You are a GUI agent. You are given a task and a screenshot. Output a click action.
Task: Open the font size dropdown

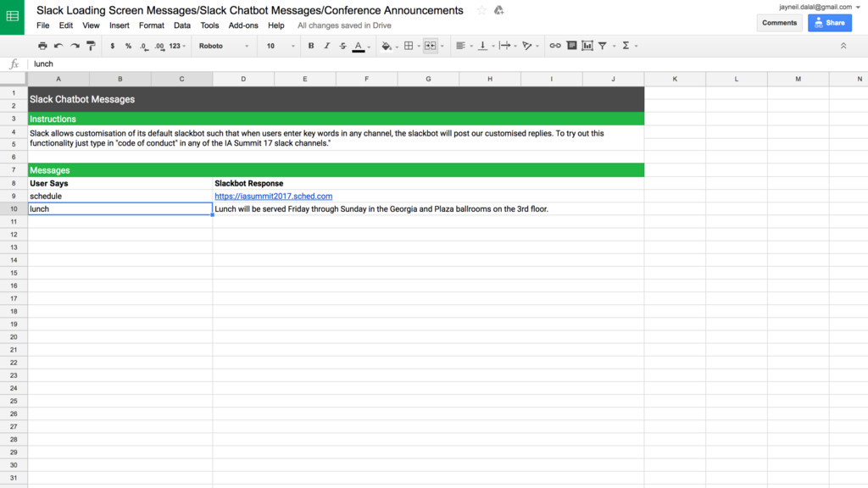pyautogui.click(x=281, y=46)
